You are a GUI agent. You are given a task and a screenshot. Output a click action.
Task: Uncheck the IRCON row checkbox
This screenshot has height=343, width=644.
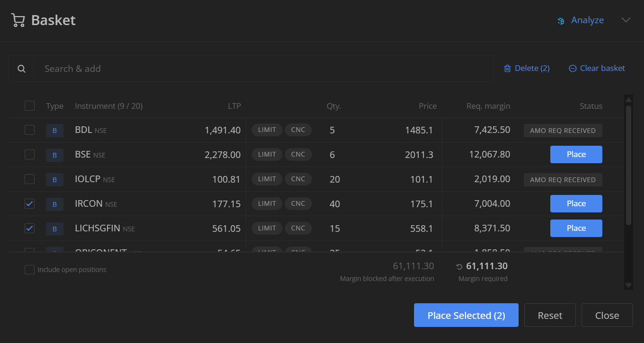click(x=29, y=203)
